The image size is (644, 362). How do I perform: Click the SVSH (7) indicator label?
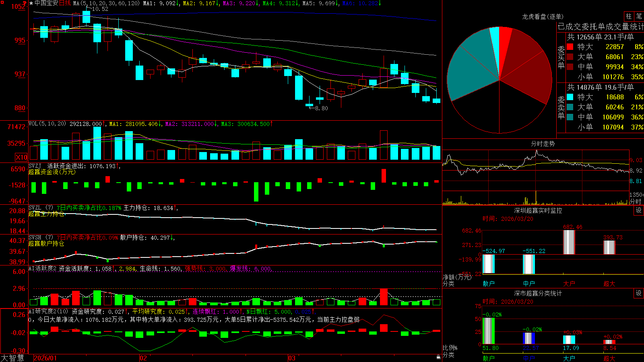click(x=41, y=238)
